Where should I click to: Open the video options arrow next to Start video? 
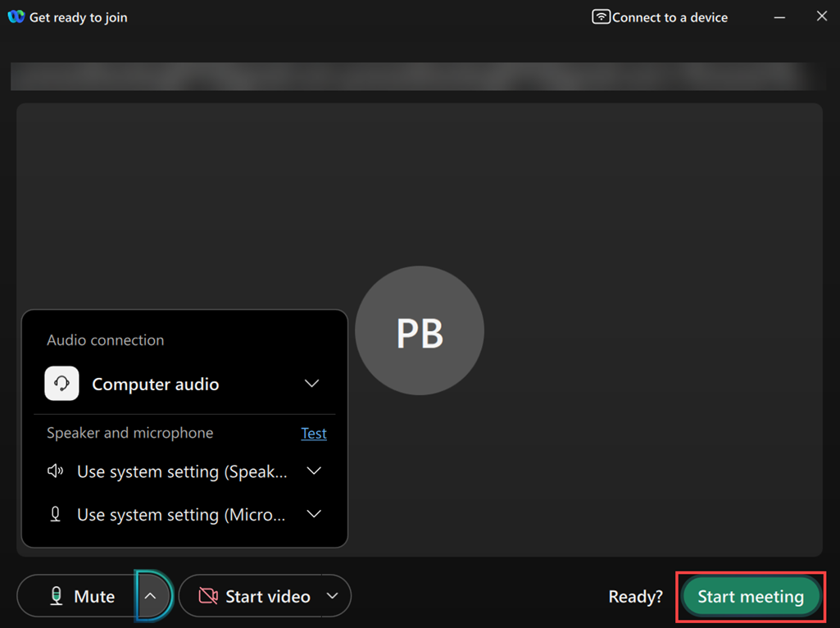pos(333,596)
